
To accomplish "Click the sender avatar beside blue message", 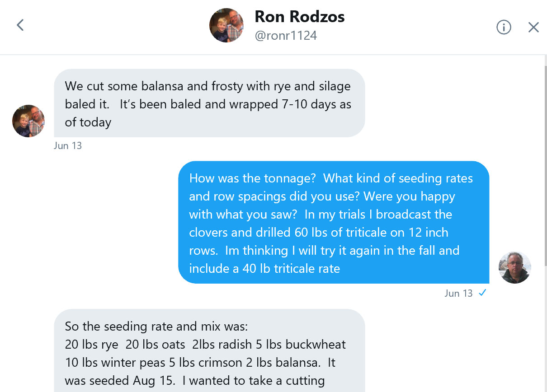I will [x=514, y=267].
